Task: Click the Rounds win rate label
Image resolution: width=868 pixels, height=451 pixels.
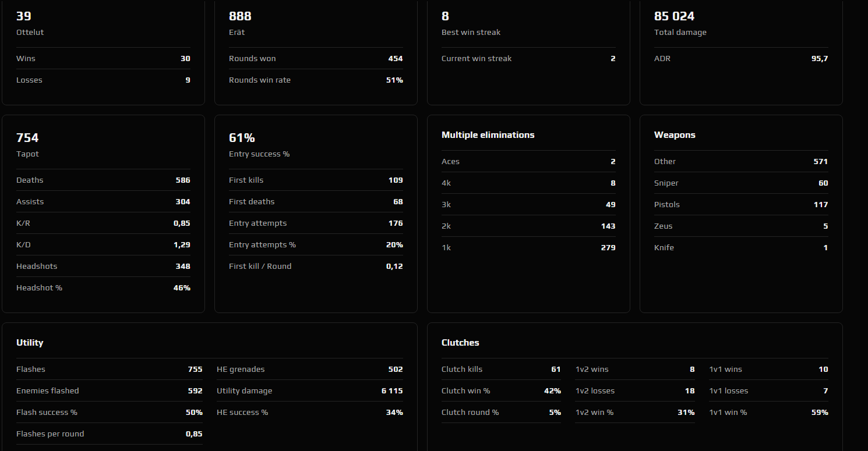Action: pos(260,80)
